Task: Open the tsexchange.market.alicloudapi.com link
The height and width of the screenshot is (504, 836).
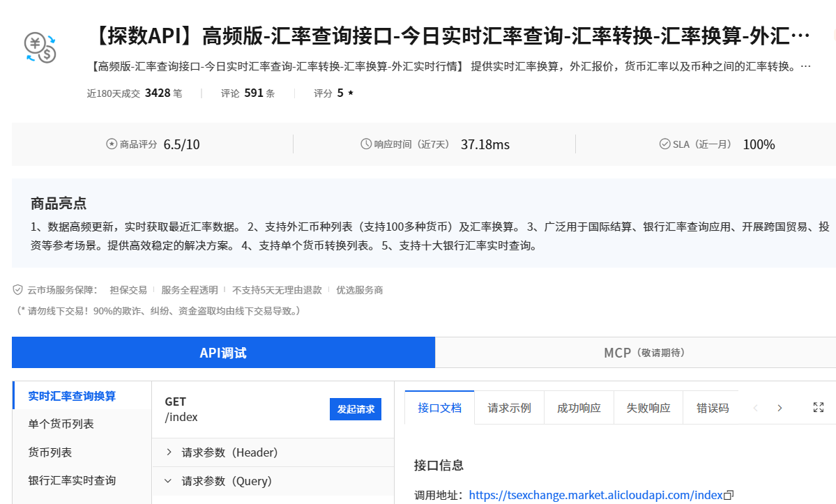Action: point(596,495)
